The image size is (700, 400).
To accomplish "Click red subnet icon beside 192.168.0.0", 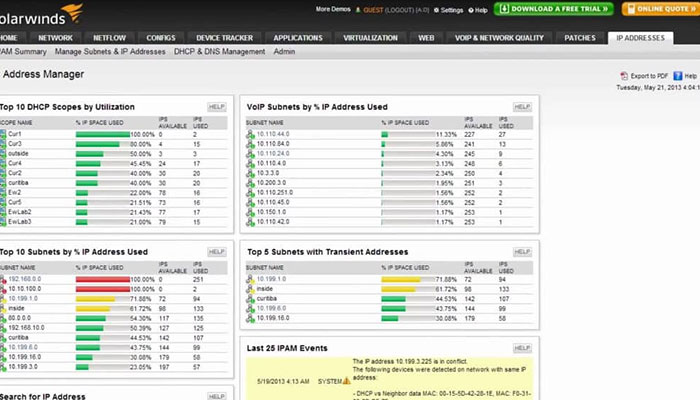I will tap(3, 279).
